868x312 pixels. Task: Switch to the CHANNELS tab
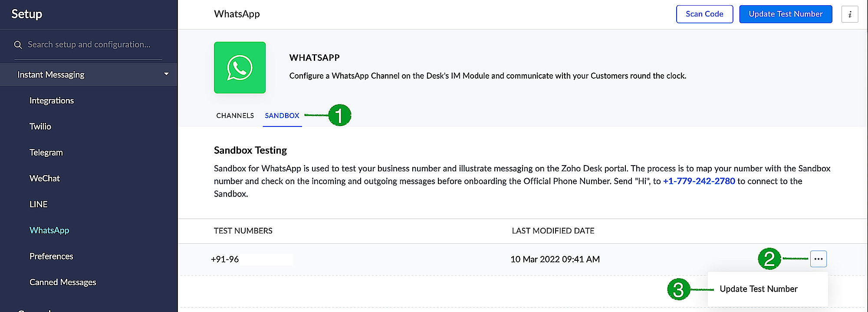pos(235,116)
